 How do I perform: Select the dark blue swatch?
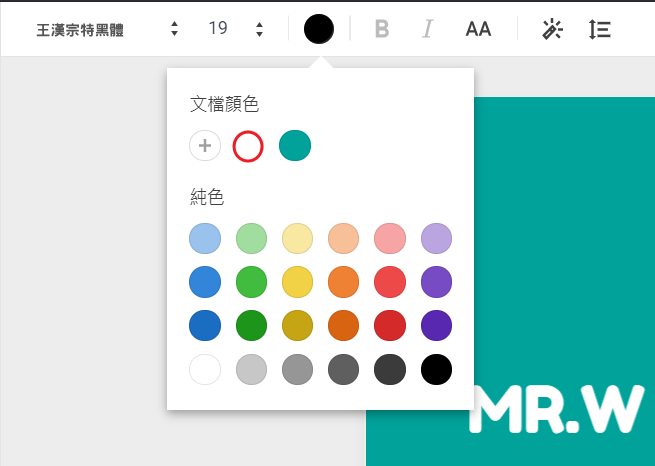[x=205, y=325]
